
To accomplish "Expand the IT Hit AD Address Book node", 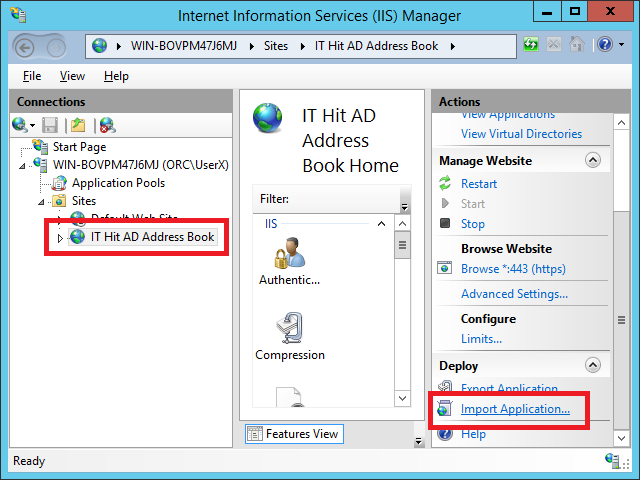I will coord(60,238).
